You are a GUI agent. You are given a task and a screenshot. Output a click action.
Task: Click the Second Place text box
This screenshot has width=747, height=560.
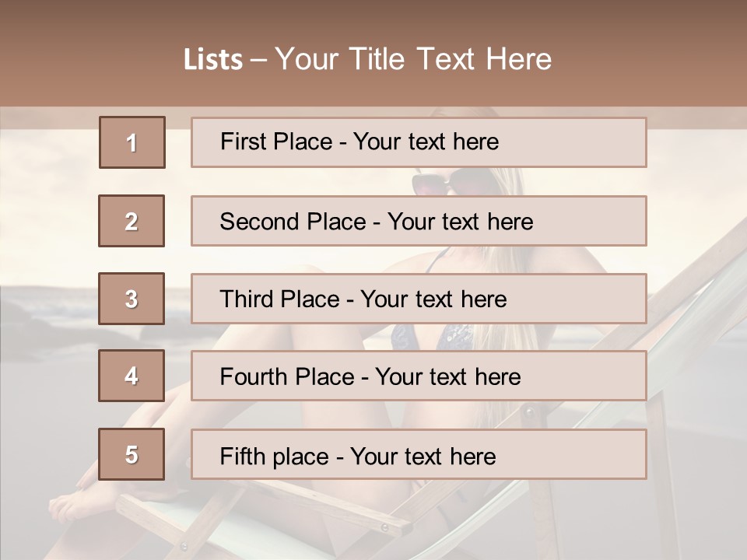(x=419, y=221)
